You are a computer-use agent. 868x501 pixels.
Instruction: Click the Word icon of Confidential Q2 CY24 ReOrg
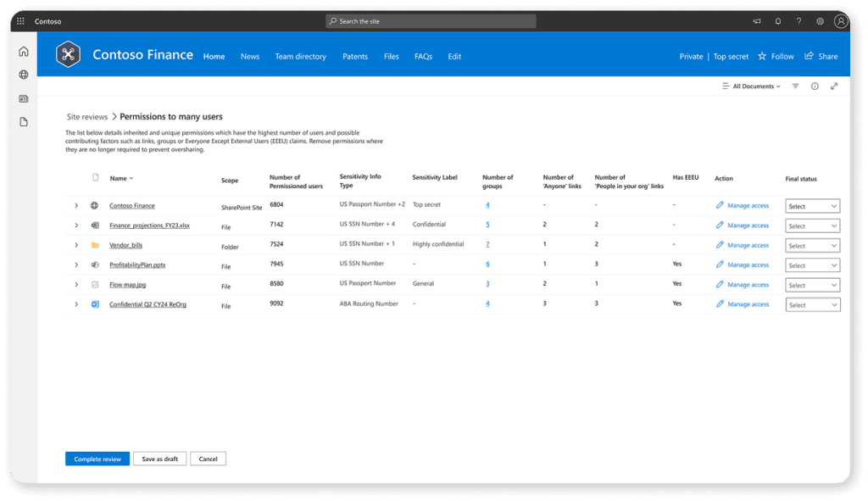pos(95,304)
